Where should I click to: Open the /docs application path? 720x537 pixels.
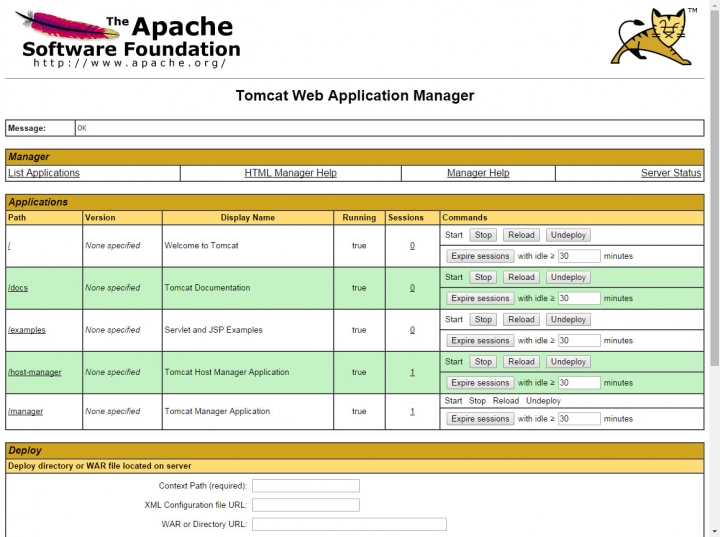click(18, 288)
